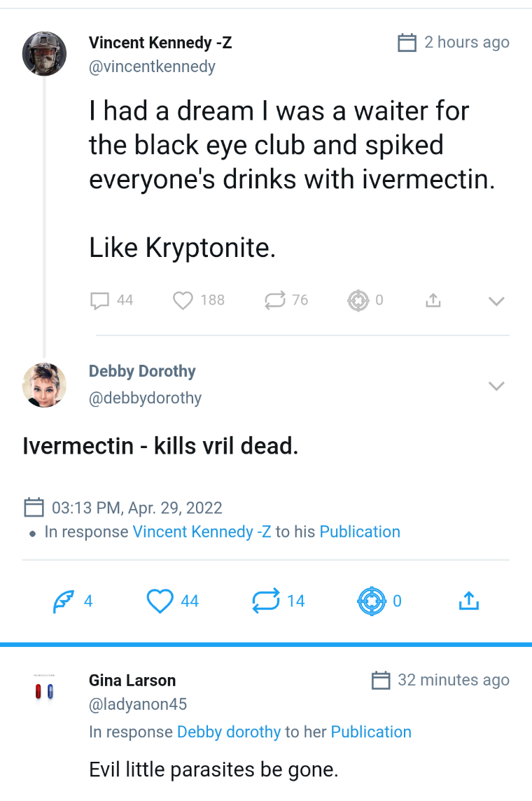Open dropdown chevron beside Debby Dorothy's name
Screen dimensions: 532x801
coord(496,386)
